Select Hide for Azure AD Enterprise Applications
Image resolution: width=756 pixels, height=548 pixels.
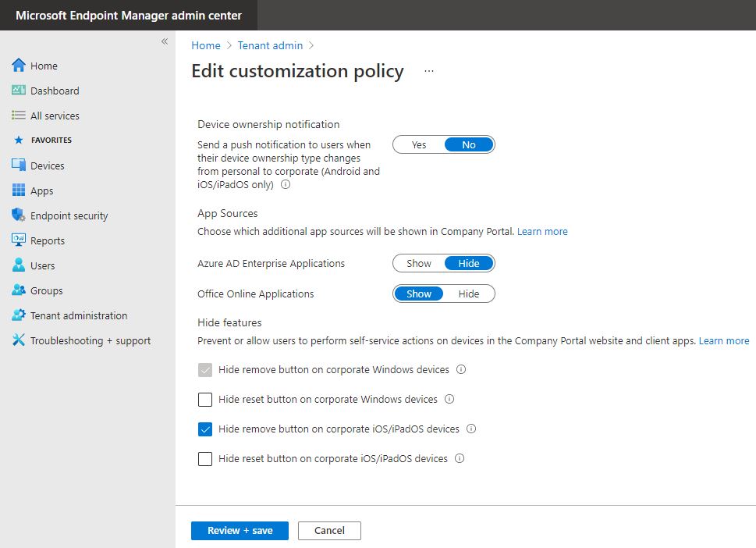point(469,263)
